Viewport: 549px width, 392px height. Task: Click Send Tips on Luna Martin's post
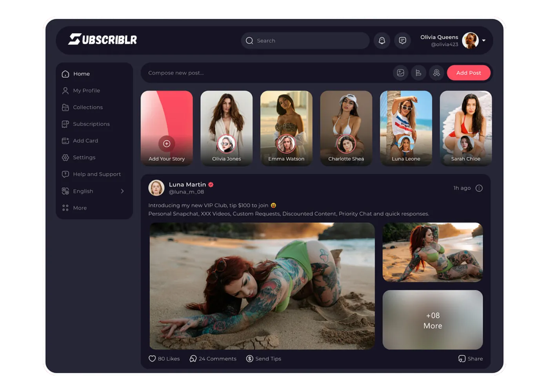click(x=264, y=359)
